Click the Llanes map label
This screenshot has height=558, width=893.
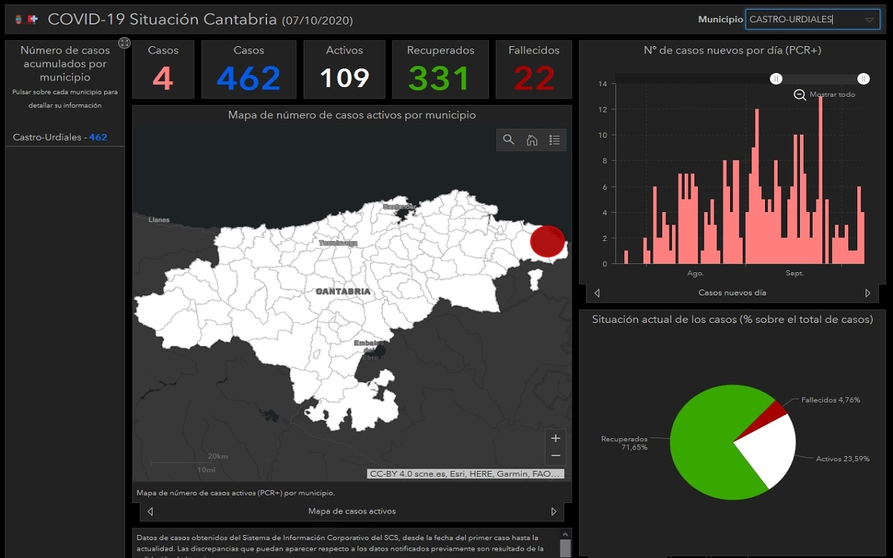tap(159, 220)
